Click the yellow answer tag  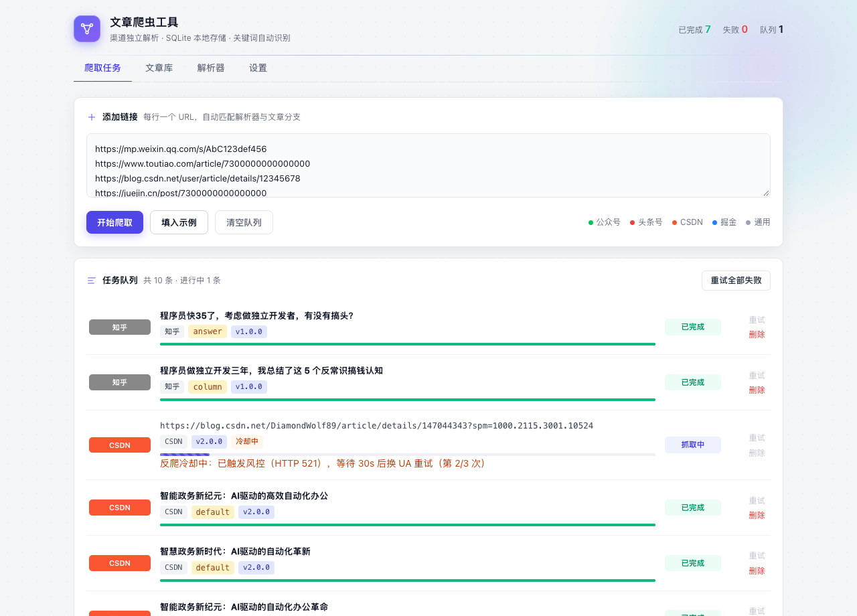point(208,331)
